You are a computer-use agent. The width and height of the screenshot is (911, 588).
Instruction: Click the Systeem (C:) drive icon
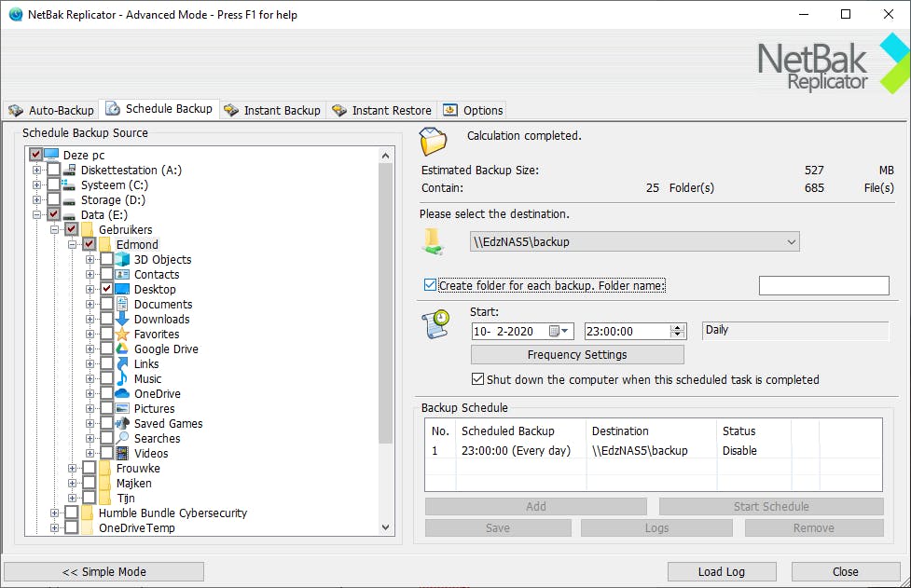69,185
